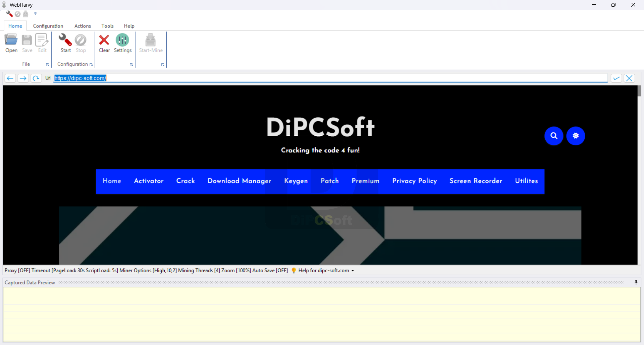Screen dimensions: 644x345
Task: Open the Configuration ribbon tab
Action: pyautogui.click(x=48, y=26)
